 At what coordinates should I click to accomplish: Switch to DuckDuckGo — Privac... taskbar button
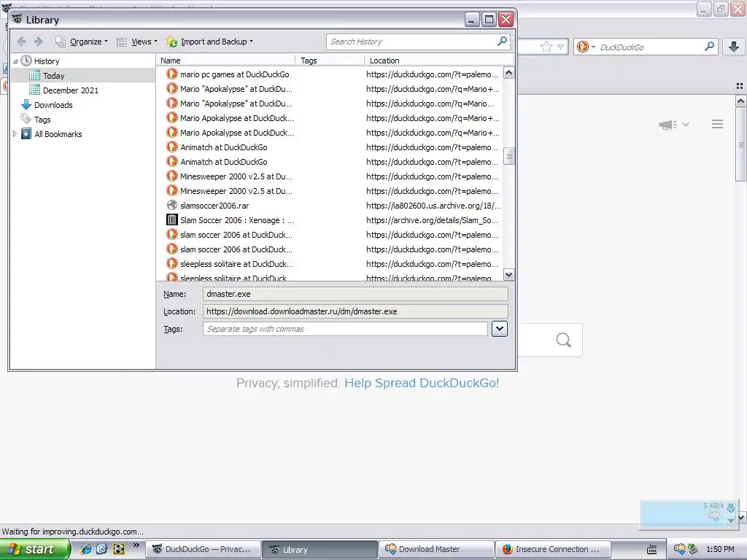tap(204, 550)
